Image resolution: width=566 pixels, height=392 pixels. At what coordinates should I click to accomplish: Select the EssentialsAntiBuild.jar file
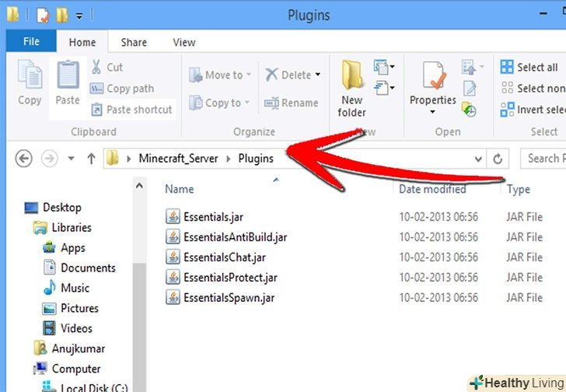[226, 237]
